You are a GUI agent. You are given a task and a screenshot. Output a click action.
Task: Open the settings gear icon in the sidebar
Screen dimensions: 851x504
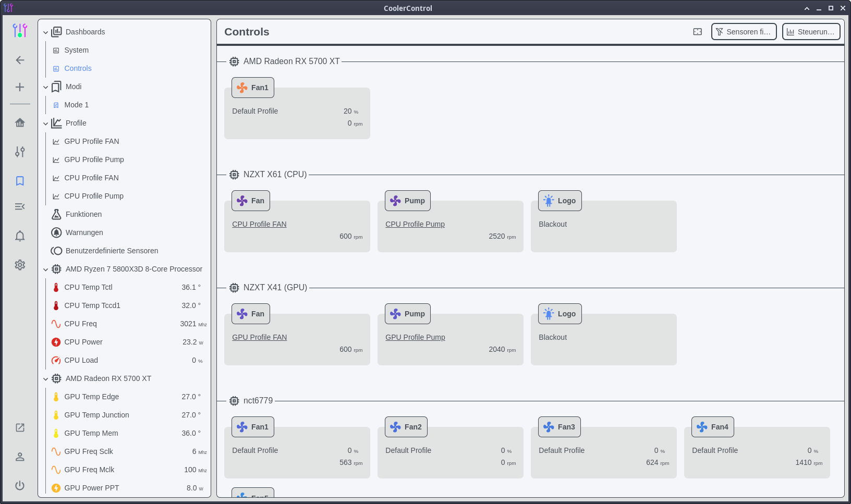tap(20, 265)
